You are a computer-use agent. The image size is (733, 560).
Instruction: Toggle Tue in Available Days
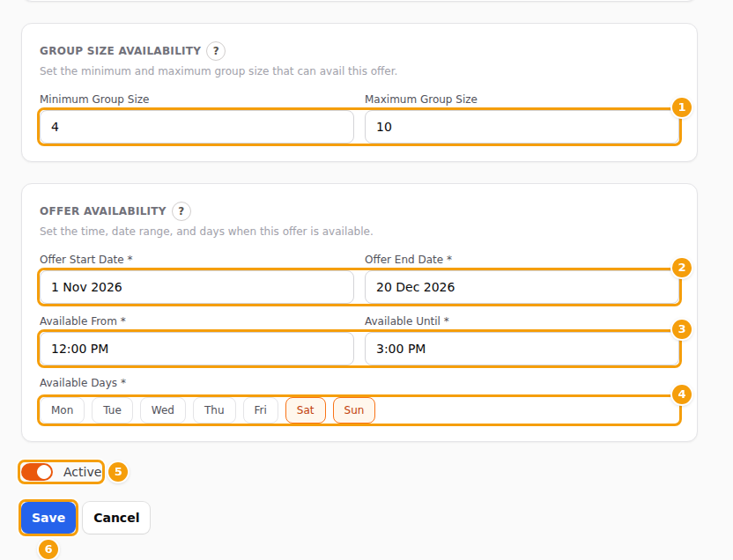tap(112, 410)
